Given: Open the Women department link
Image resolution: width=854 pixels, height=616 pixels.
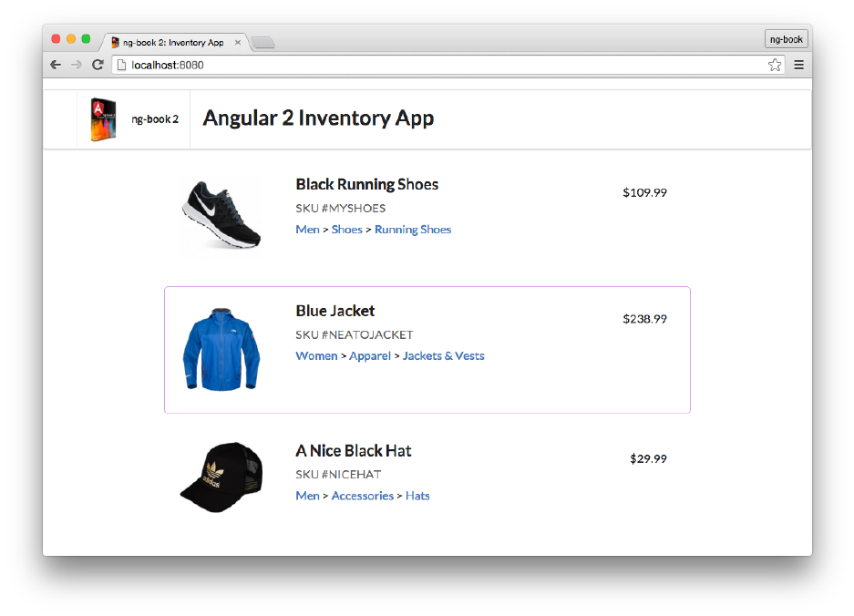Looking at the screenshot, I should [x=316, y=356].
